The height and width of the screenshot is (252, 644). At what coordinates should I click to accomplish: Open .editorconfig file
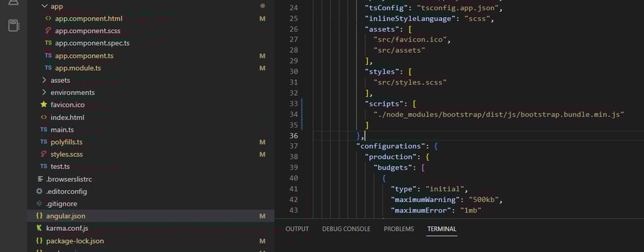click(67, 191)
